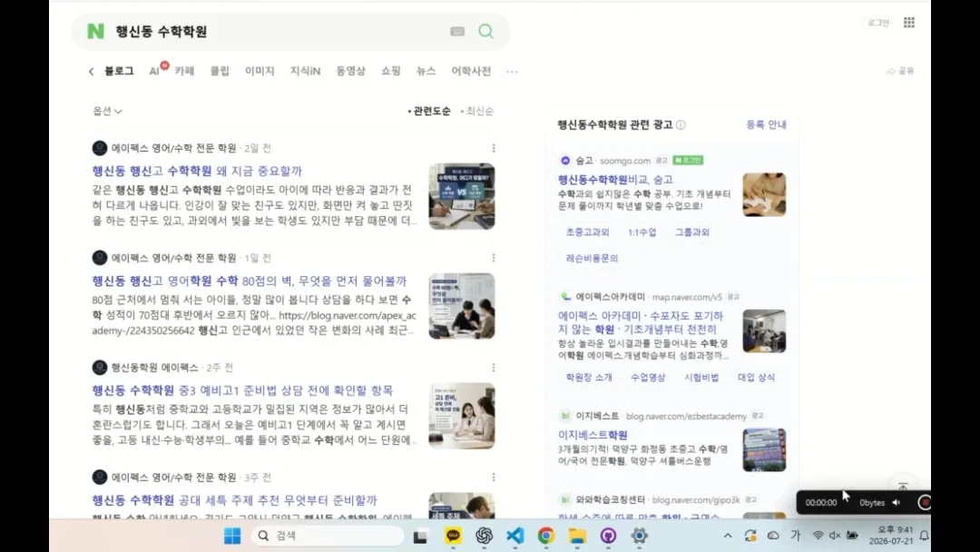Open the Naver apps grid icon
Image resolution: width=980 pixels, height=552 pixels.
click(908, 23)
